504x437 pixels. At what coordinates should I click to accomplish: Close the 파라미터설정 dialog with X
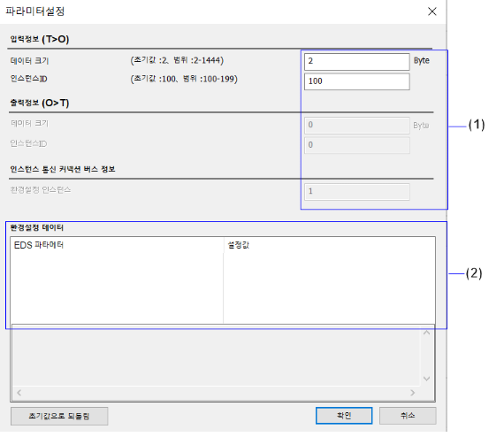point(432,11)
